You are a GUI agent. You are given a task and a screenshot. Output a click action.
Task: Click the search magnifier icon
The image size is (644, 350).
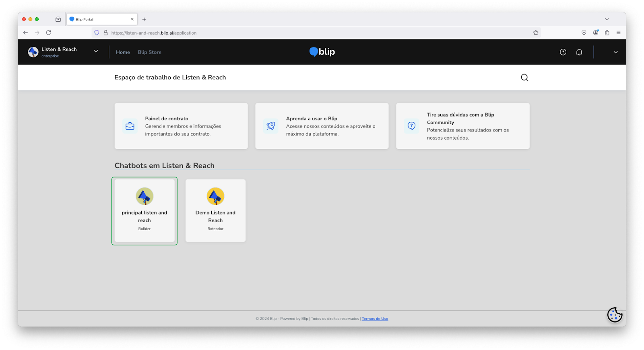(524, 78)
